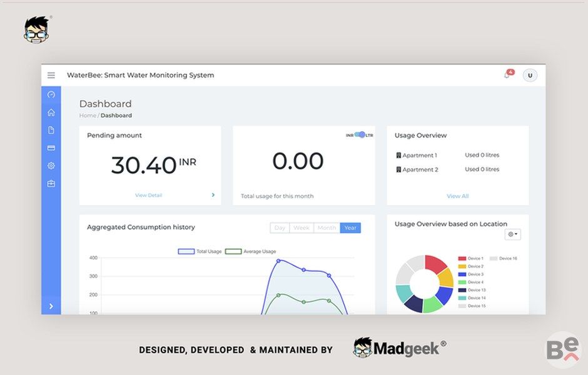The width and height of the screenshot is (588, 375).
Task: Click the user avatar labeled U
Action: 530,76
